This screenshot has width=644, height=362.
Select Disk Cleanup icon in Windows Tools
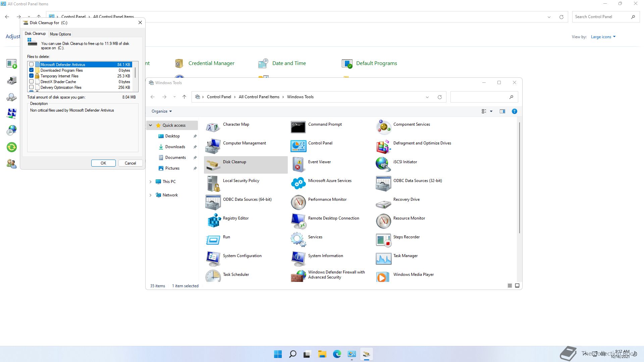tap(213, 165)
